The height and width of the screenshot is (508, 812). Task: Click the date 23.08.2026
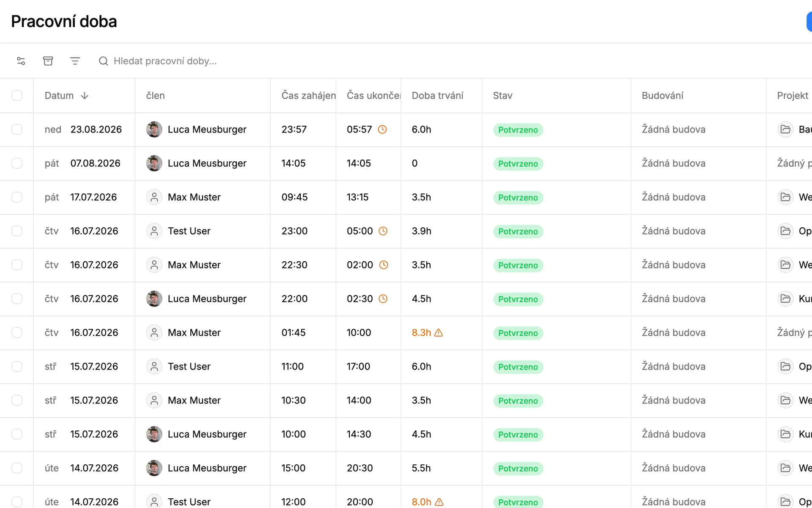tap(96, 130)
